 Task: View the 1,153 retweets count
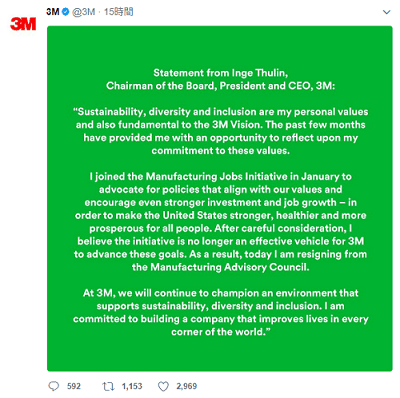(x=132, y=386)
